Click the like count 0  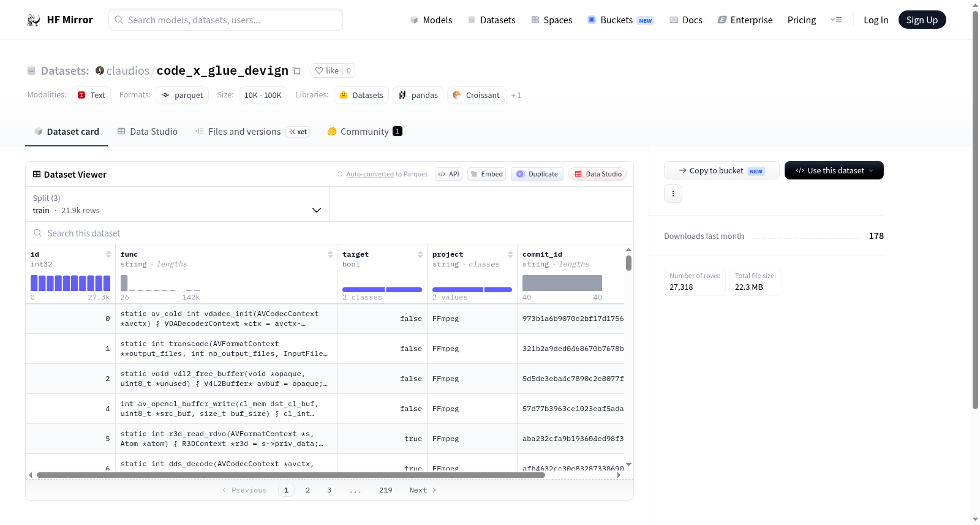(349, 70)
